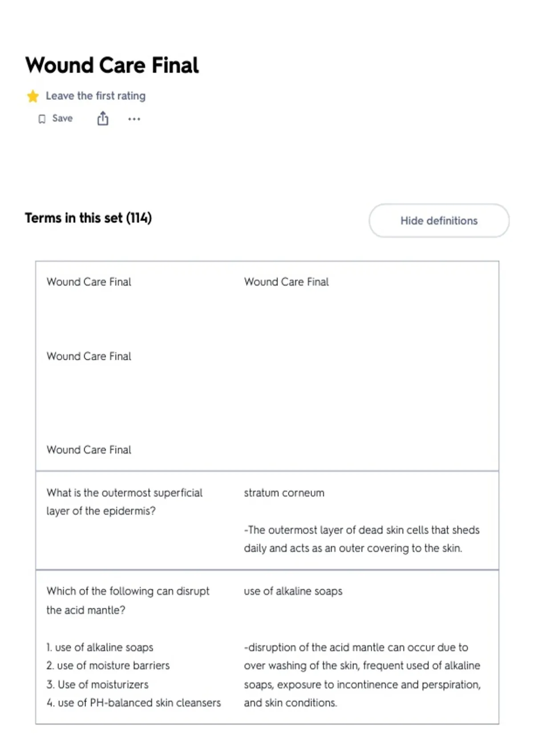Click option 4 PH-balanced skin cleansers

click(x=133, y=703)
